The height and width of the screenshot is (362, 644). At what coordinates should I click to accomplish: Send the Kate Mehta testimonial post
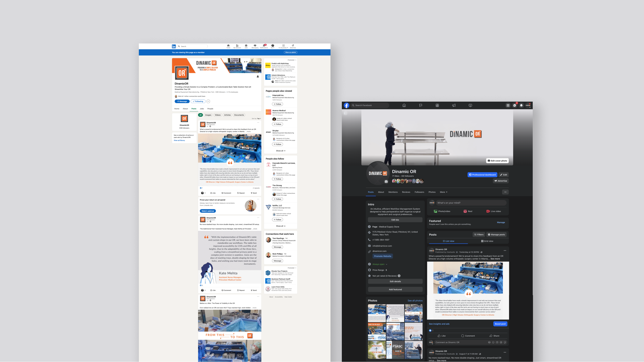[253, 290]
